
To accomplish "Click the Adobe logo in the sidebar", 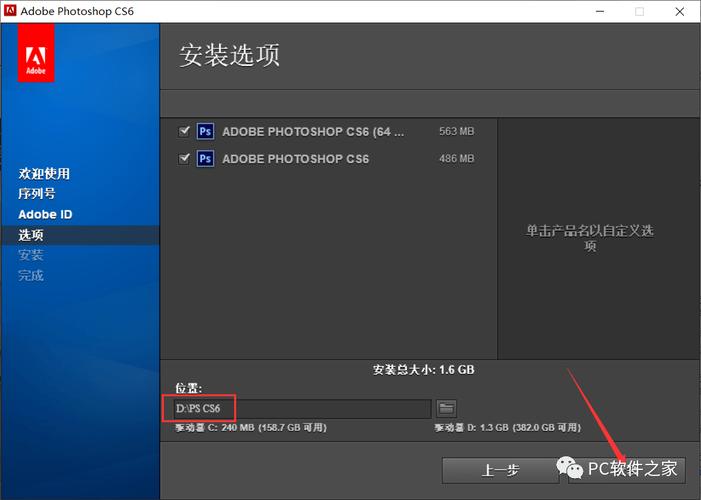I will [x=36, y=54].
